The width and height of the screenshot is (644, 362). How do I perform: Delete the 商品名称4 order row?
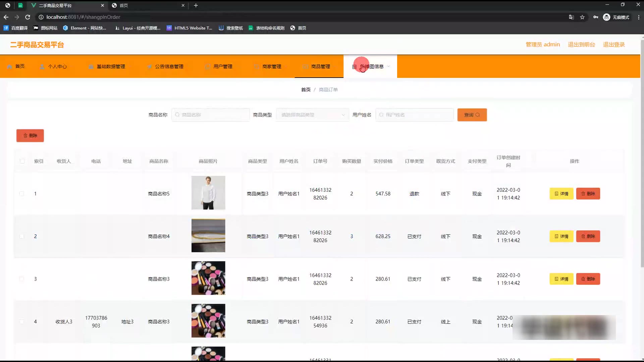point(588,236)
